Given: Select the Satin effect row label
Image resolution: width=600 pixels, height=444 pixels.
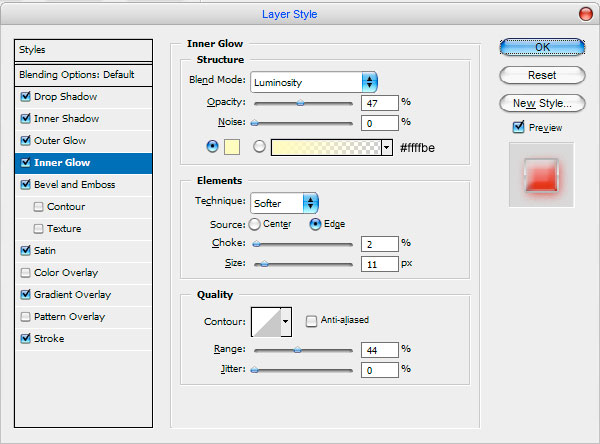Looking at the screenshot, I should click(x=45, y=250).
